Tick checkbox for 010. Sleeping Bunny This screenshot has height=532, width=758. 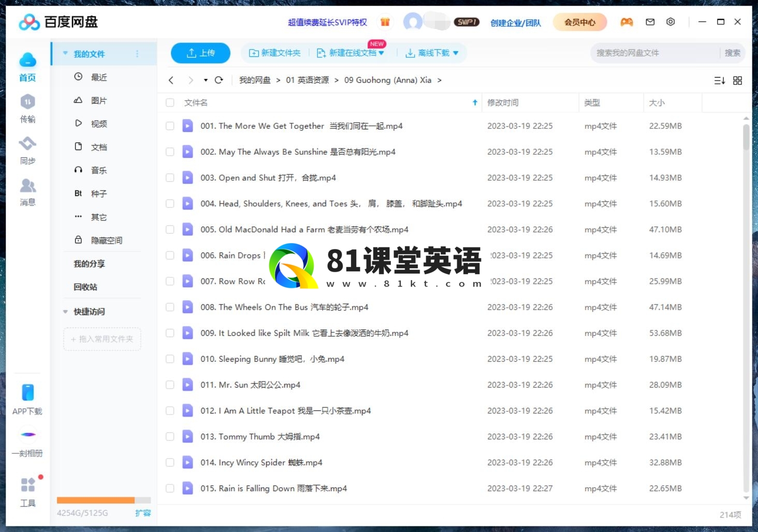point(170,359)
